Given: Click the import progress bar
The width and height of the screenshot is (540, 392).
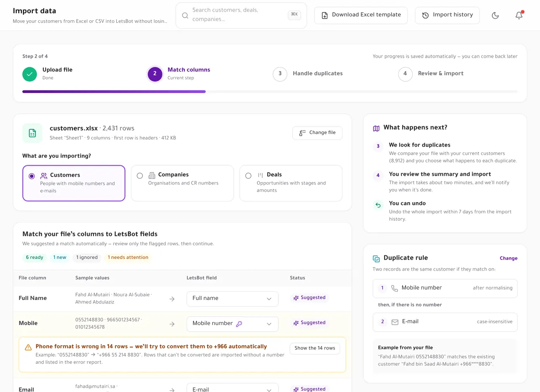Looking at the screenshot, I should [270, 91].
